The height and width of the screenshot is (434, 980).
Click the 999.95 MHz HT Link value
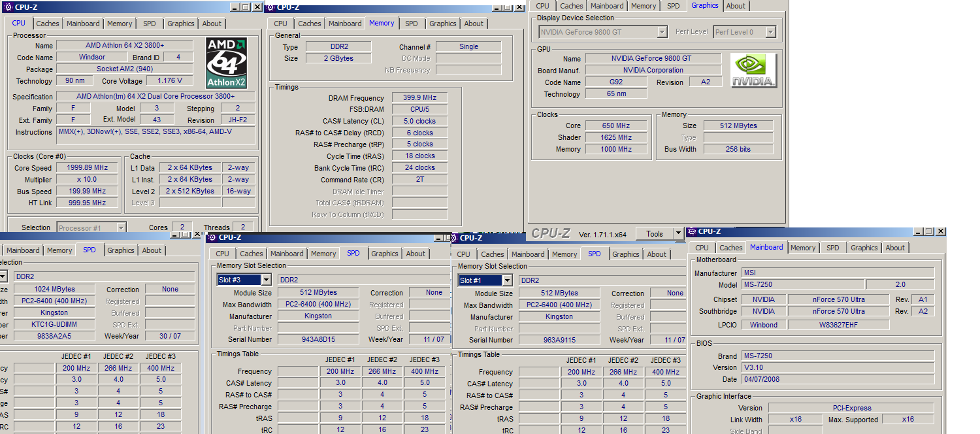point(88,203)
